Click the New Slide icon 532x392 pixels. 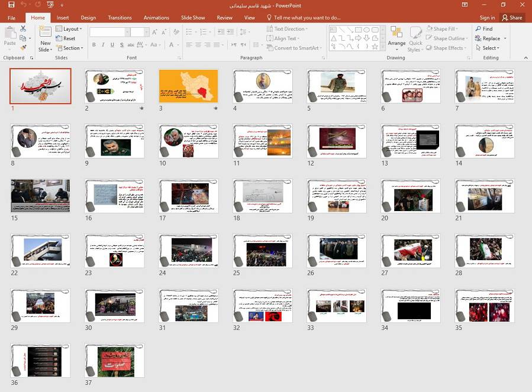click(45, 32)
